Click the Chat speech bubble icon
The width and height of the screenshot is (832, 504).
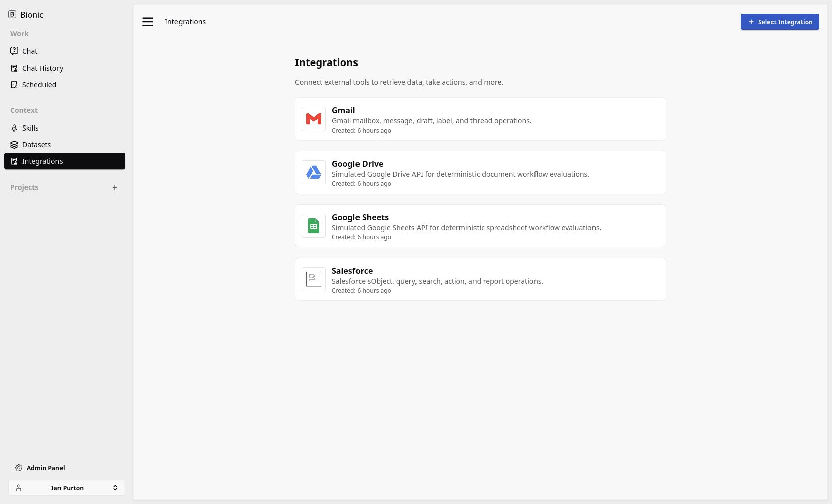click(x=14, y=51)
